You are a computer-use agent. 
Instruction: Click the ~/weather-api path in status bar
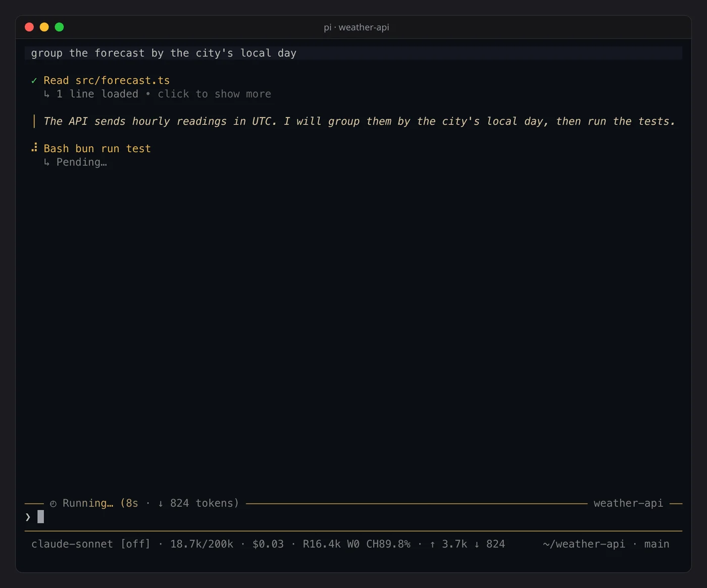coord(584,544)
